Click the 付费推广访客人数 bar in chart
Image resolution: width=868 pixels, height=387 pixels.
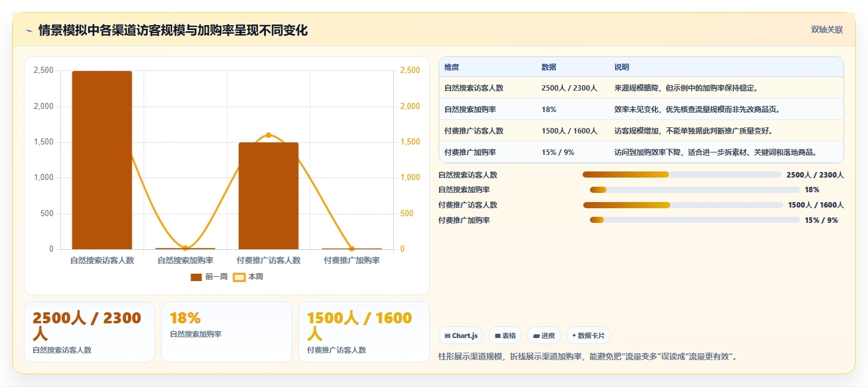[268, 196]
